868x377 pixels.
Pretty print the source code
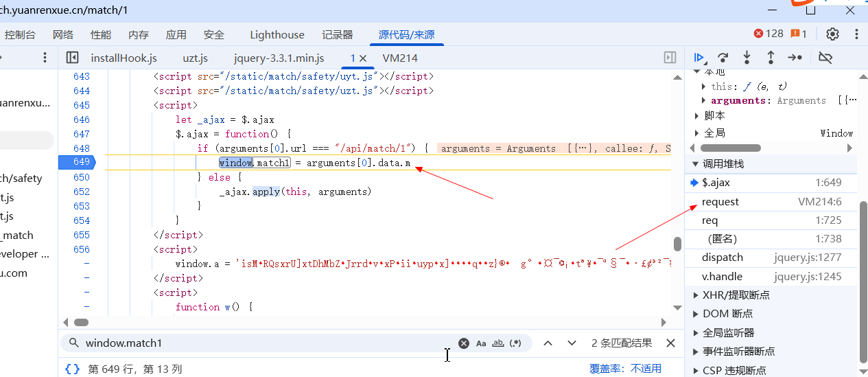click(x=72, y=369)
